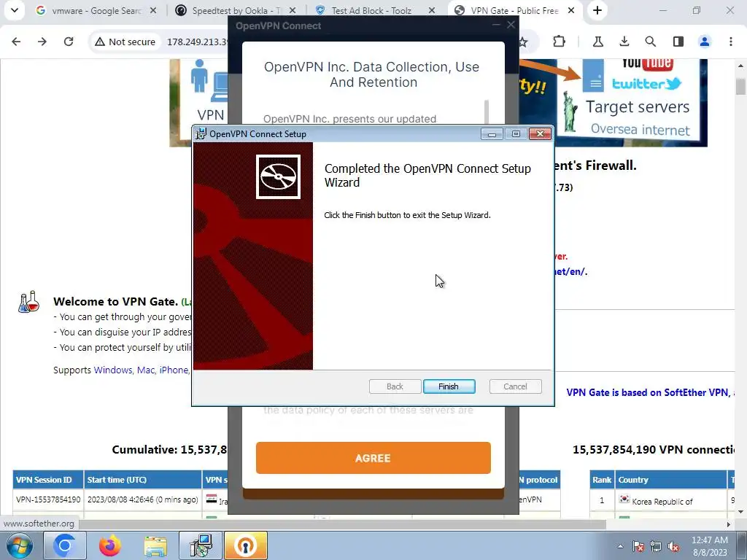Close the VPN Gate tab

click(x=571, y=10)
